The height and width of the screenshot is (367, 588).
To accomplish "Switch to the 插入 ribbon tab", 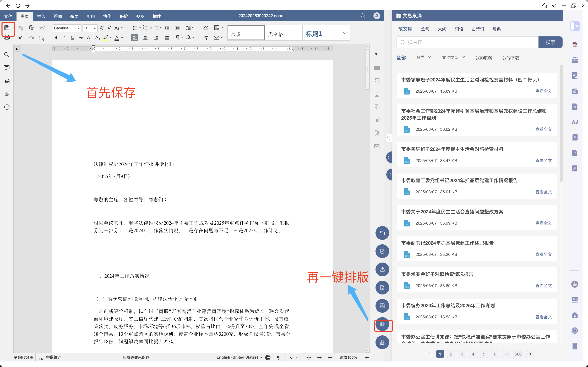I will [41, 16].
